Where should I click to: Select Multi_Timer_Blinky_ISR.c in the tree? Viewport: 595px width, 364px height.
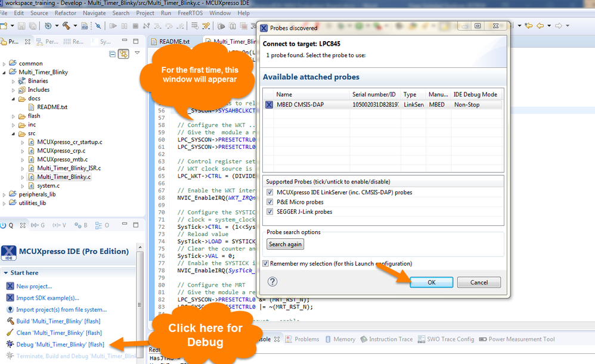coord(69,168)
